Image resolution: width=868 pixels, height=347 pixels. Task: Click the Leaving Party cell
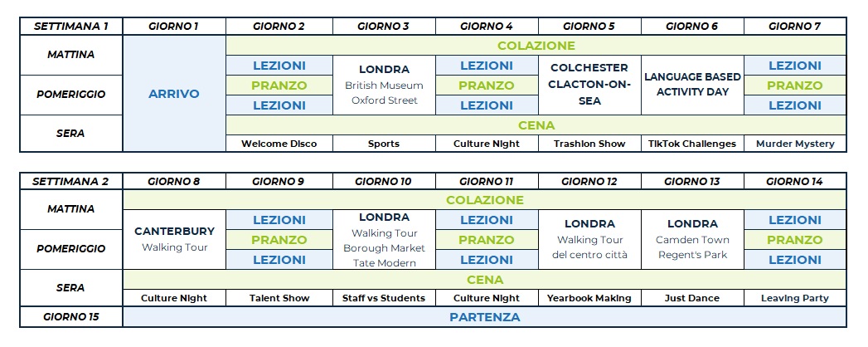pyautogui.click(x=795, y=298)
